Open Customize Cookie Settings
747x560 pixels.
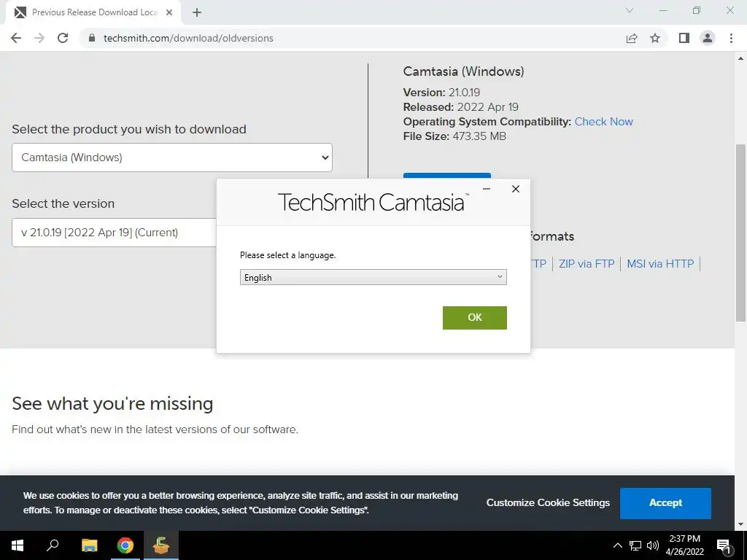coord(548,503)
